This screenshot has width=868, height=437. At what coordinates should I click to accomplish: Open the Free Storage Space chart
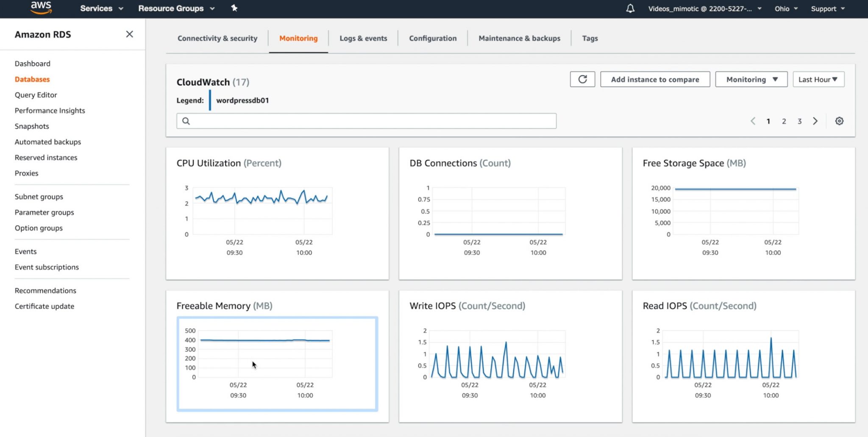point(743,214)
